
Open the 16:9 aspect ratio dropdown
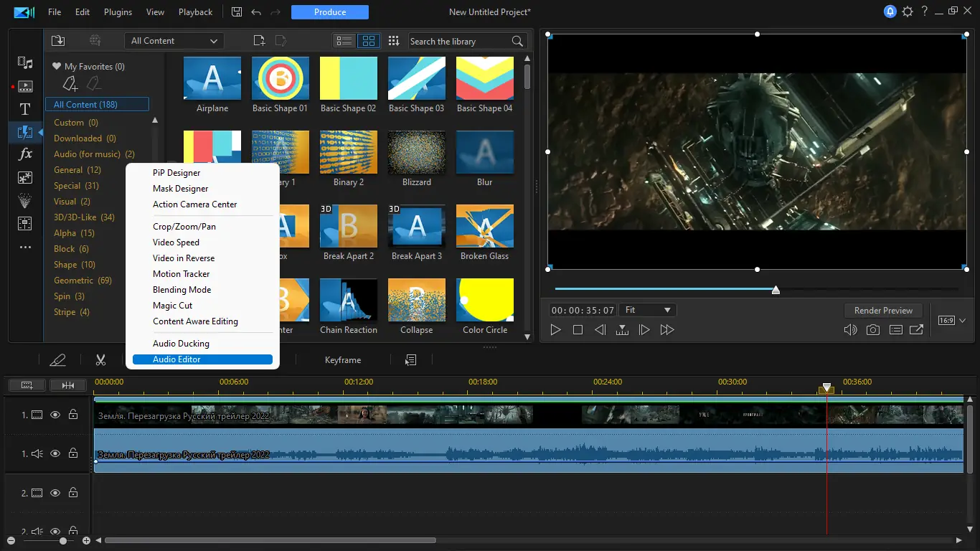click(952, 321)
